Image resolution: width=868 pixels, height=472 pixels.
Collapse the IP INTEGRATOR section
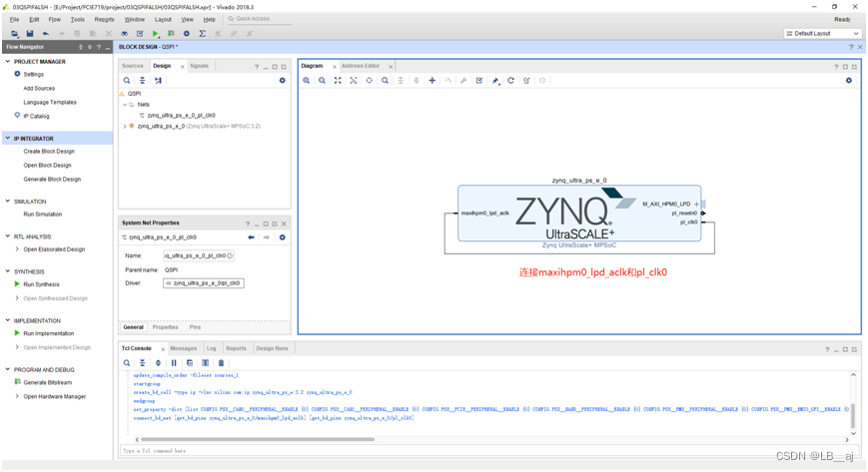click(x=8, y=139)
